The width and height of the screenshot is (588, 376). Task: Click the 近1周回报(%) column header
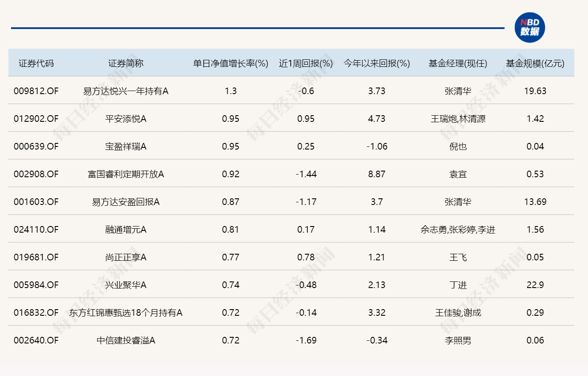306,63
